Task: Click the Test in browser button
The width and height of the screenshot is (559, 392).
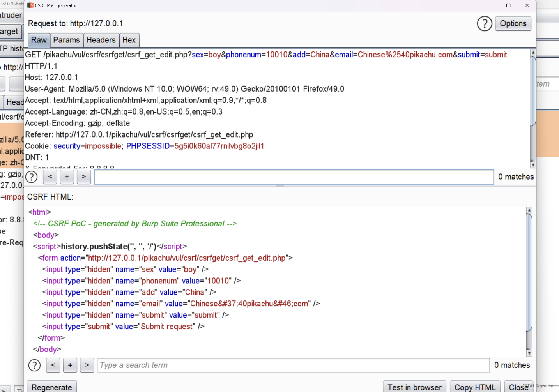Action: tap(415, 387)
